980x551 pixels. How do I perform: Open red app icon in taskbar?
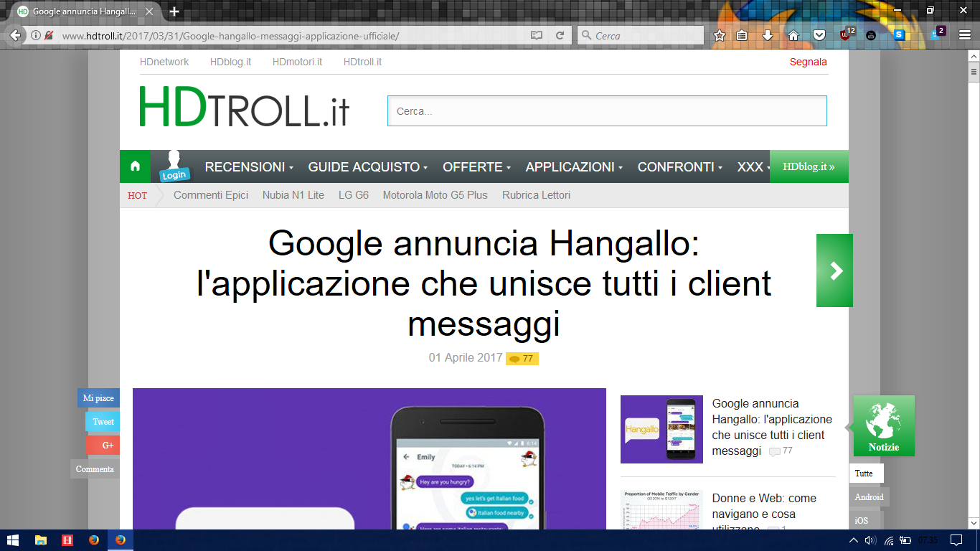67,540
